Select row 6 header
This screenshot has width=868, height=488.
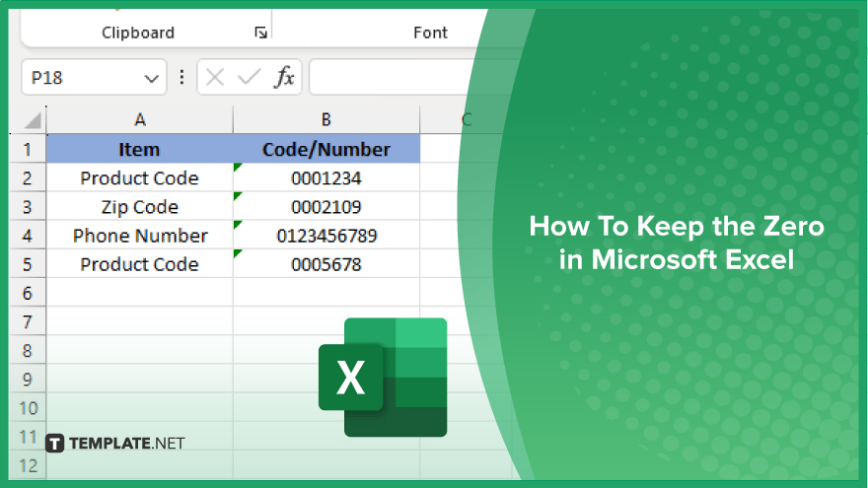[28, 293]
